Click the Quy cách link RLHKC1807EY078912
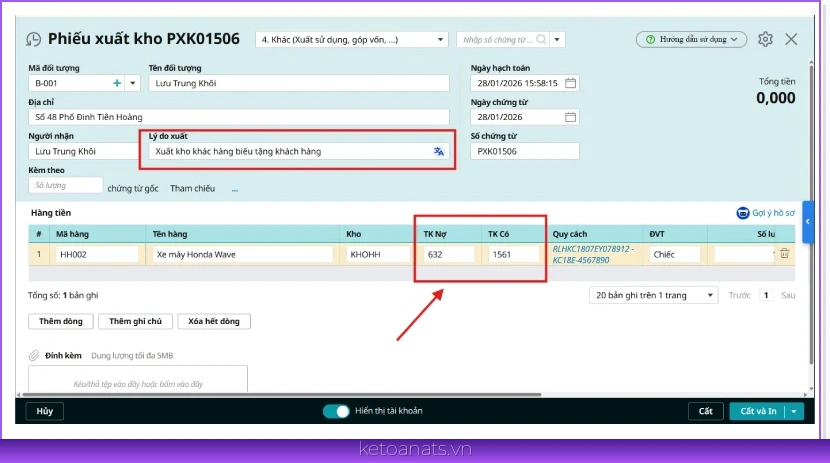 pos(593,255)
